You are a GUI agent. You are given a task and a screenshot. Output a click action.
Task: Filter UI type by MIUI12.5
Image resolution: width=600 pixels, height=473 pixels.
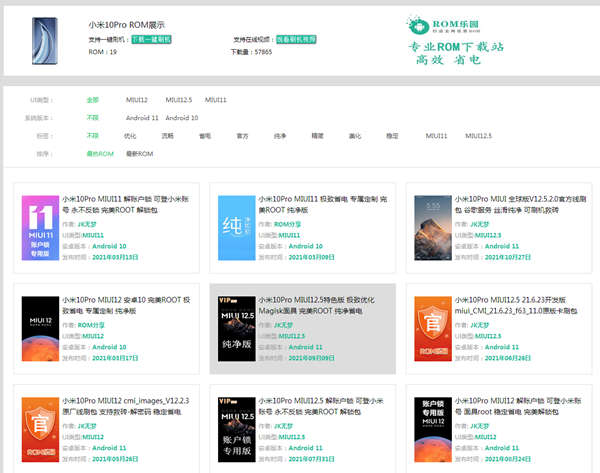178,100
